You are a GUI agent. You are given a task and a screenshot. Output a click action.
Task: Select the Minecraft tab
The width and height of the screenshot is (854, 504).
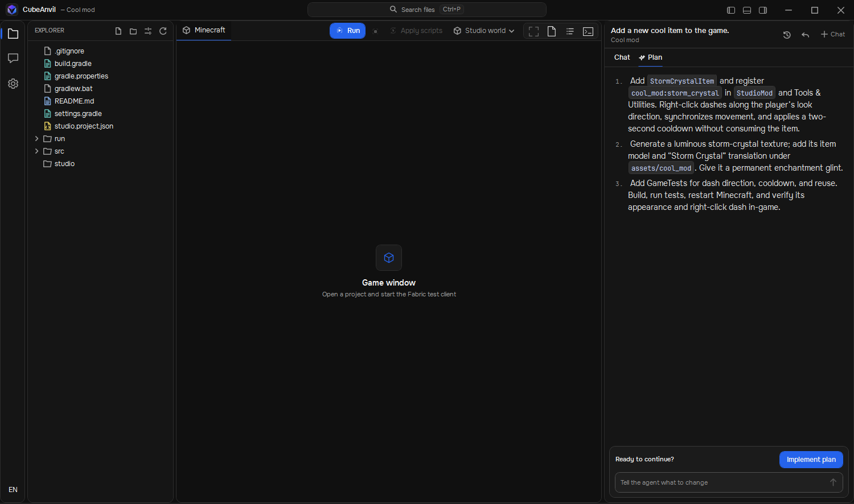pyautogui.click(x=204, y=30)
